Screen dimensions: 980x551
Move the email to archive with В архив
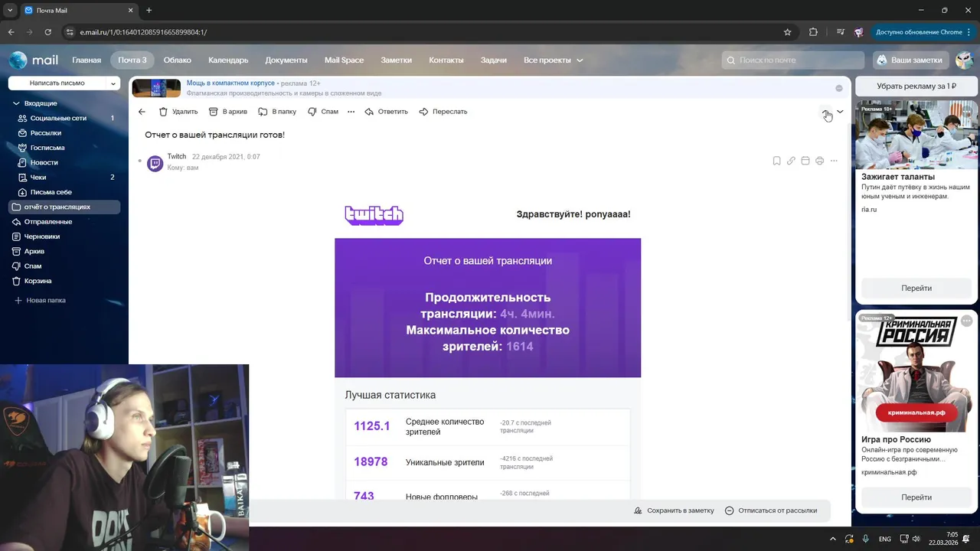point(228,112)
